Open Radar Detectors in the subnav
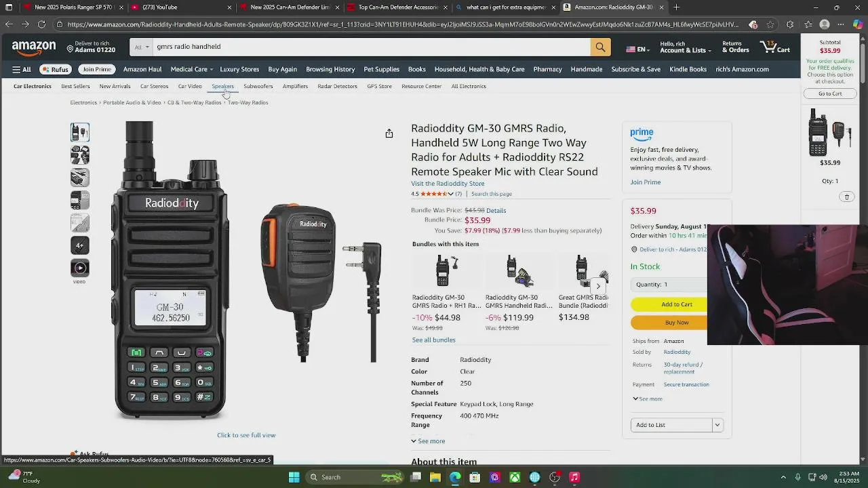 (337, 86)
